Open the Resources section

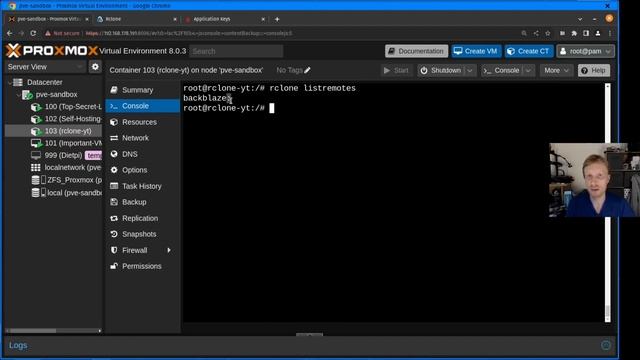[139, 122]
